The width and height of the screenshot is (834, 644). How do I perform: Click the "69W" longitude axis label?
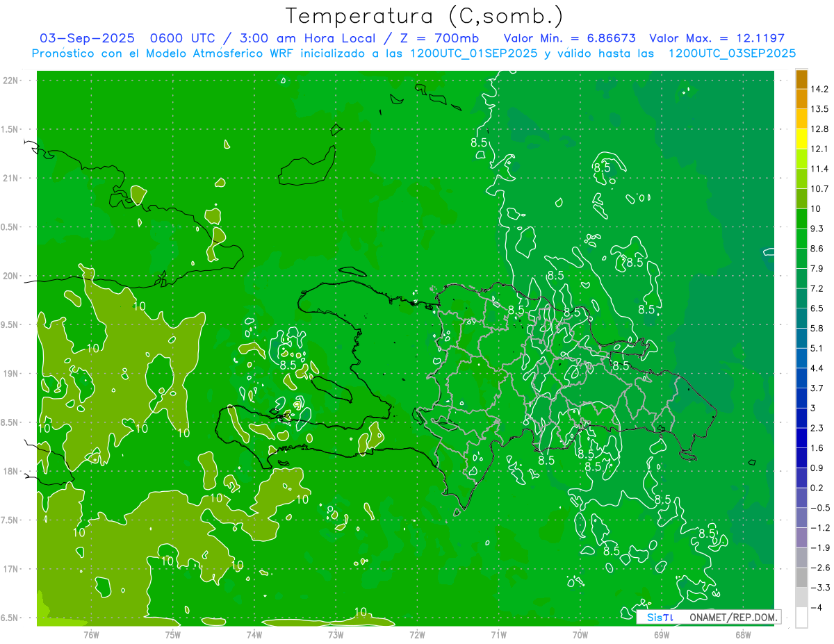(x=661, y=634)
